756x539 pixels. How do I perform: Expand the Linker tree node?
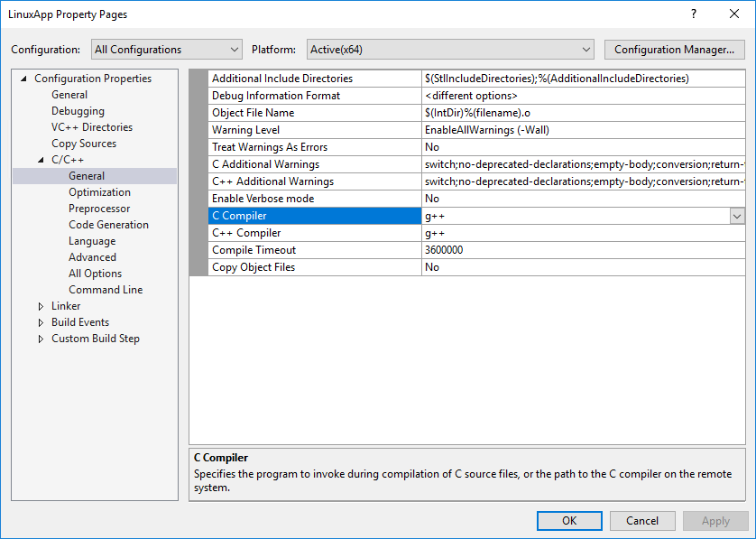(41, 306)
